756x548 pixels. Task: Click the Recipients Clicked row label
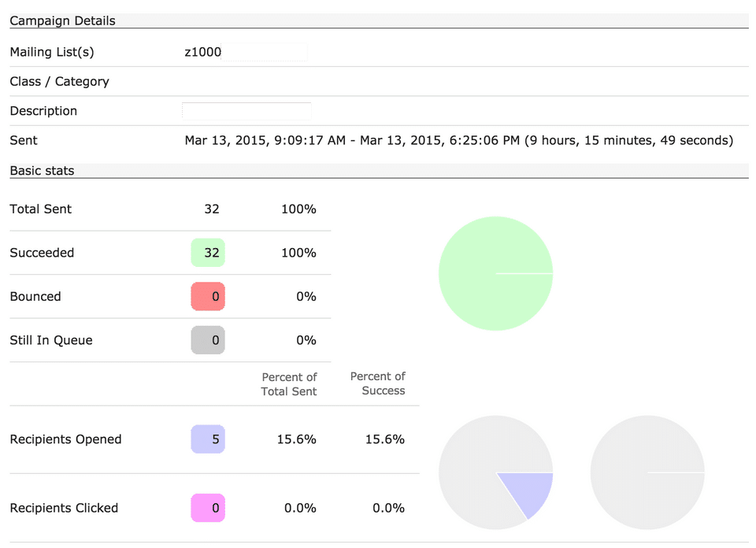point(64,508)
